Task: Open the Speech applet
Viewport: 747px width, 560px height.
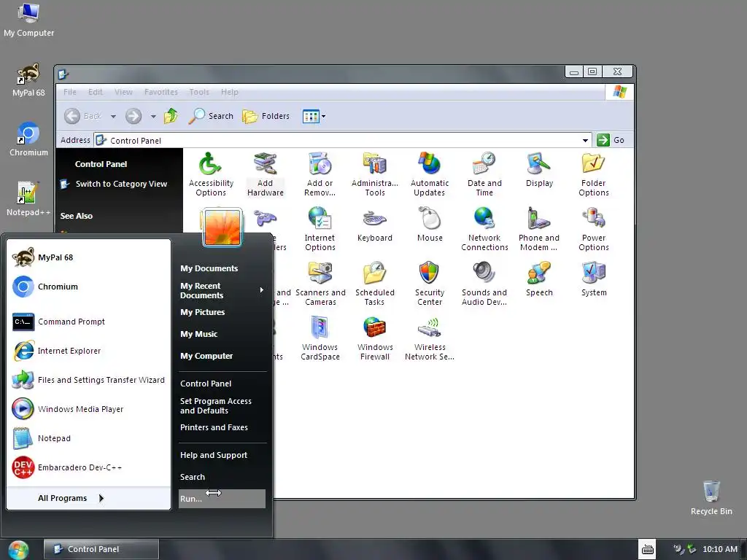Action: click(x=539, y=279)
